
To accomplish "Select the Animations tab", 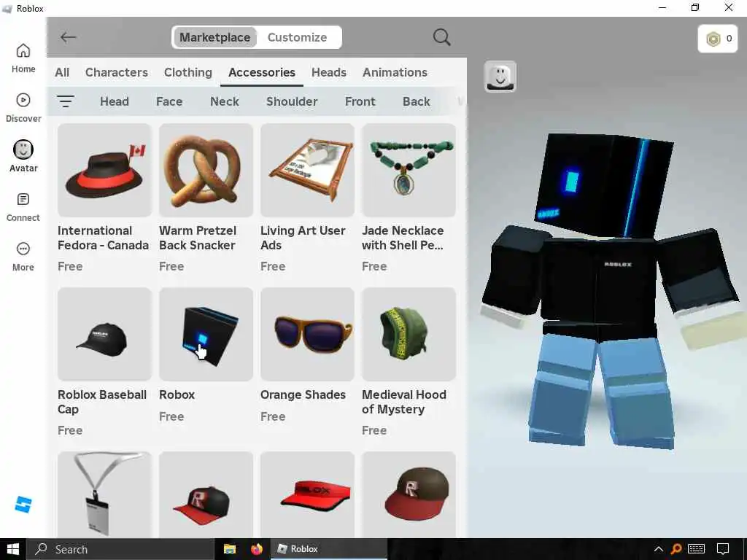I will pos(395,72).
